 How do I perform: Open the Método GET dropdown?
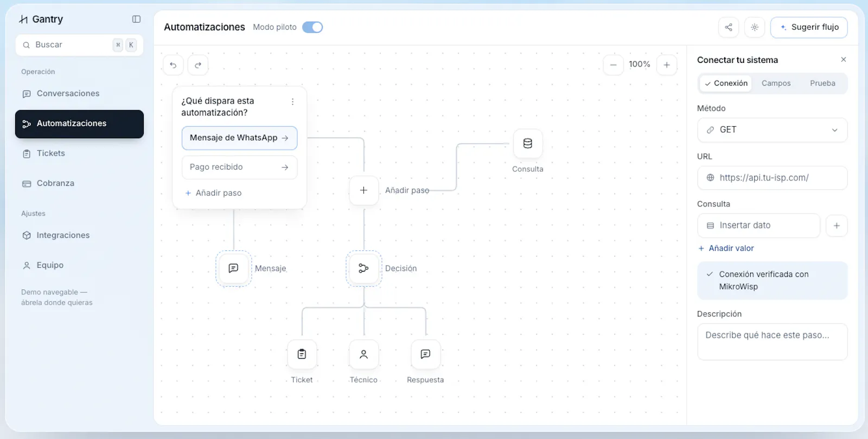[772, 130]
